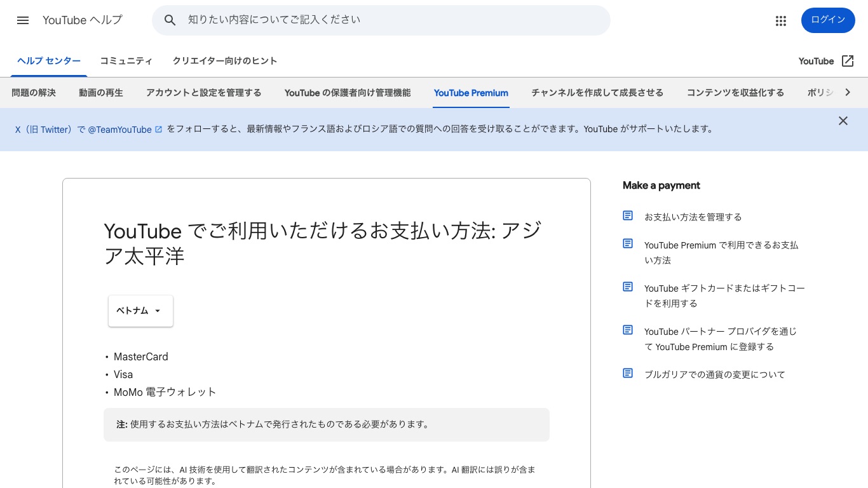The height and width of the screenshot is (488, 868).
Task: Click the article title YouTube でご利用いただけるお支払い方法
Action: tap(322, 243)
